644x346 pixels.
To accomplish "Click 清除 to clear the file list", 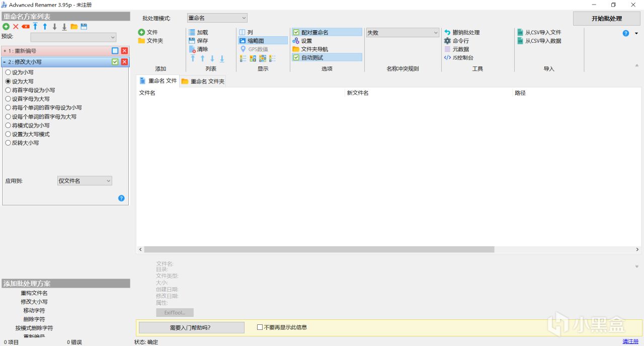I will click(198, 49).
